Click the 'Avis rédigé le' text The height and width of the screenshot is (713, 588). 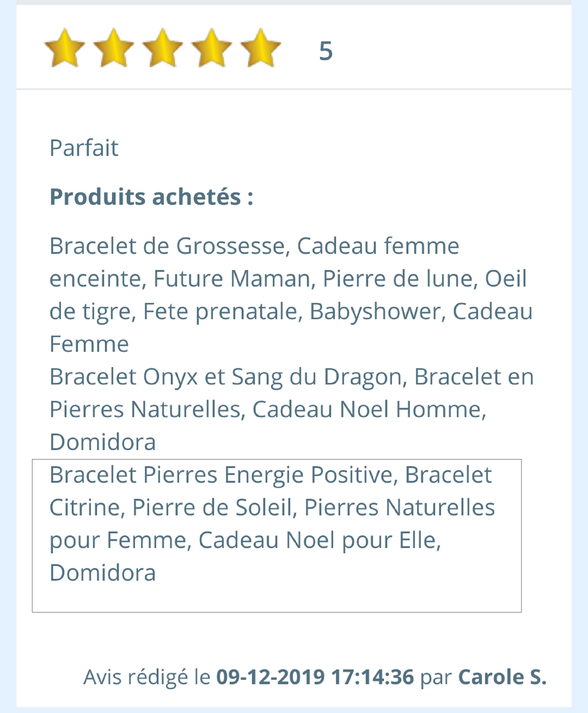(x=147, y=677)
